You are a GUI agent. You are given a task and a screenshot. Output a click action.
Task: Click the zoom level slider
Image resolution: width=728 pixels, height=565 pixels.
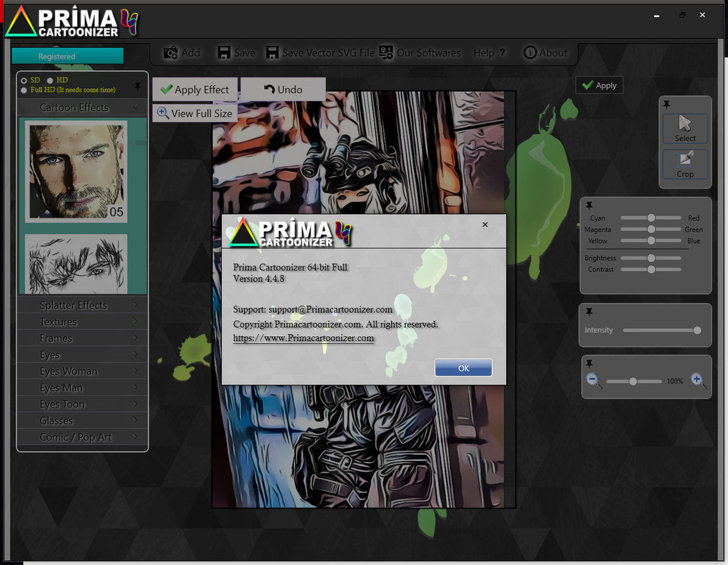pos(634,381)
